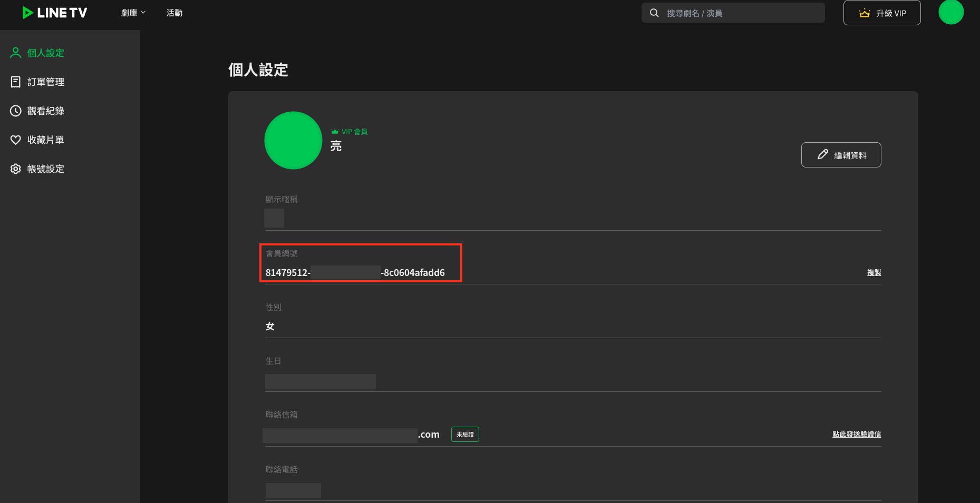This screenshot has height=503, width=980.
Task: Click the 收藏片單 heart icon
Action: 16,140
